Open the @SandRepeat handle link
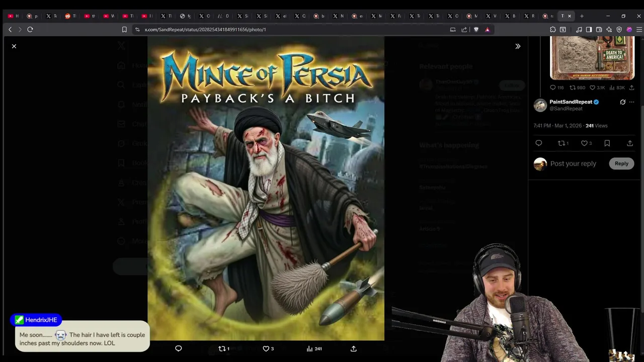The width and height of the screenshot is (644, 362). (566, 109)
